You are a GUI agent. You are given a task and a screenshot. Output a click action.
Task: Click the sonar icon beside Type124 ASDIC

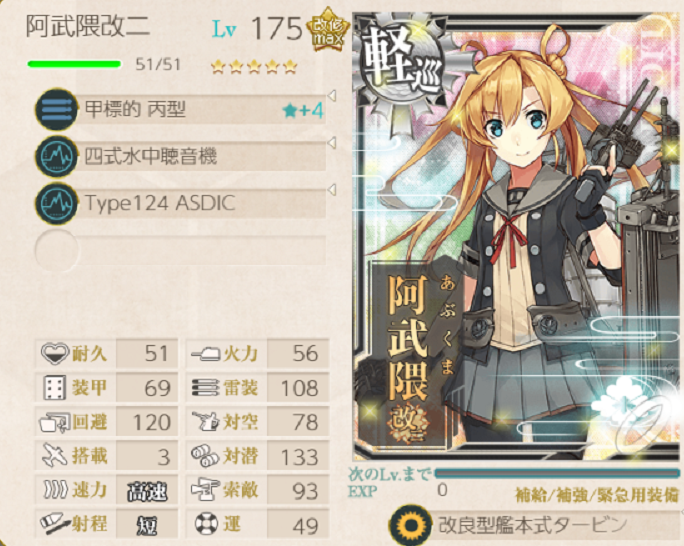point(56,203)
